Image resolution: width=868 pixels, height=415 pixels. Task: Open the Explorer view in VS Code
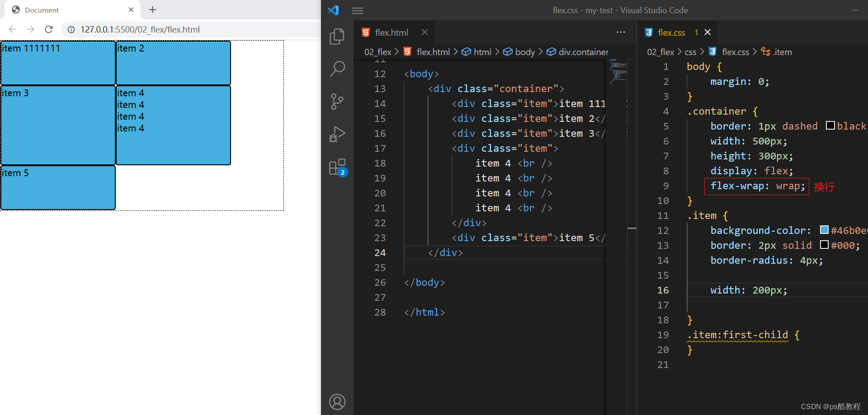(337, 37)
